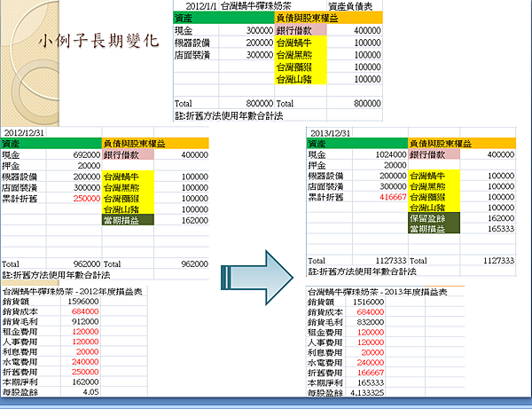
Task: Click the 當期損益 value 162000 in the 2012/12/31 table
Action: [x=195, y=220]
